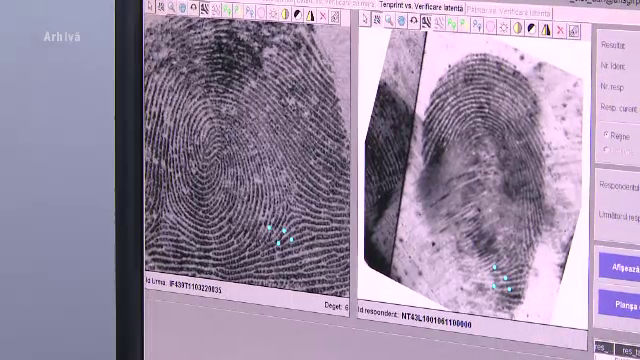Screen dimensions: 640x360
Task: Select the single green pin tool in right toolbar
Action: click(x=463, y=25)
